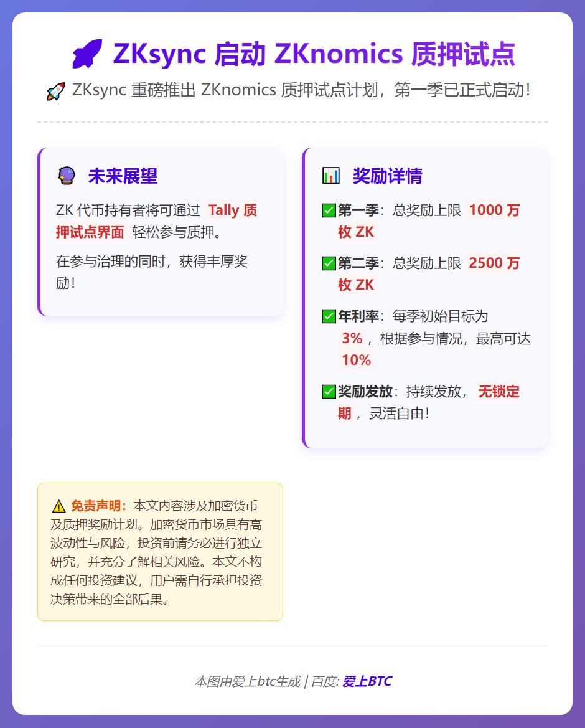Click the highlighted 无锁定期 text
The image size is (585, 728).
[x=429, y=402]
